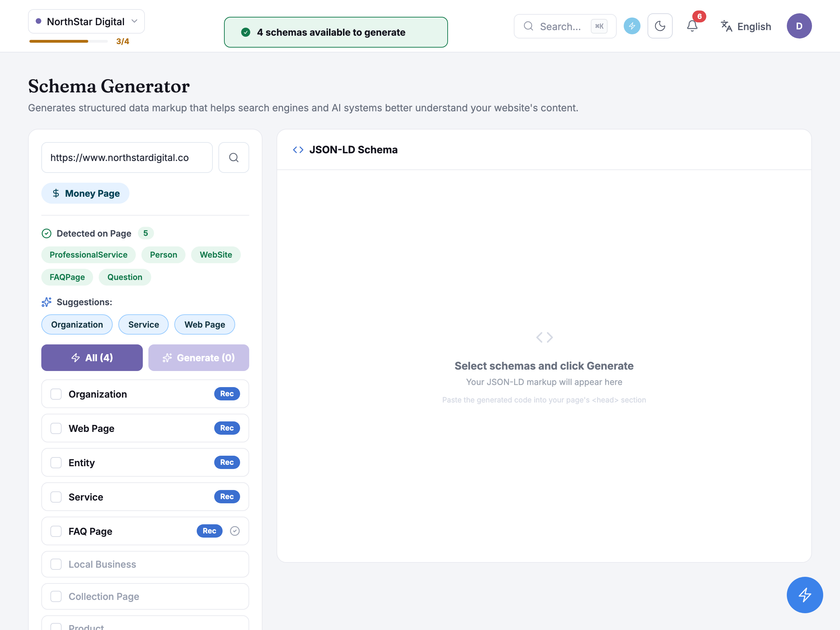Click the 4 schemas available banner
Image resolution: width=840 pixels, height=630 pixels.
pos(336,32)
